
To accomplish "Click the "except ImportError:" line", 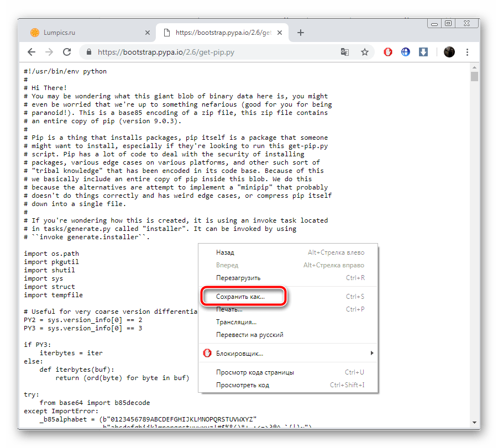I will pyautogui.click(x=61, y=411).
